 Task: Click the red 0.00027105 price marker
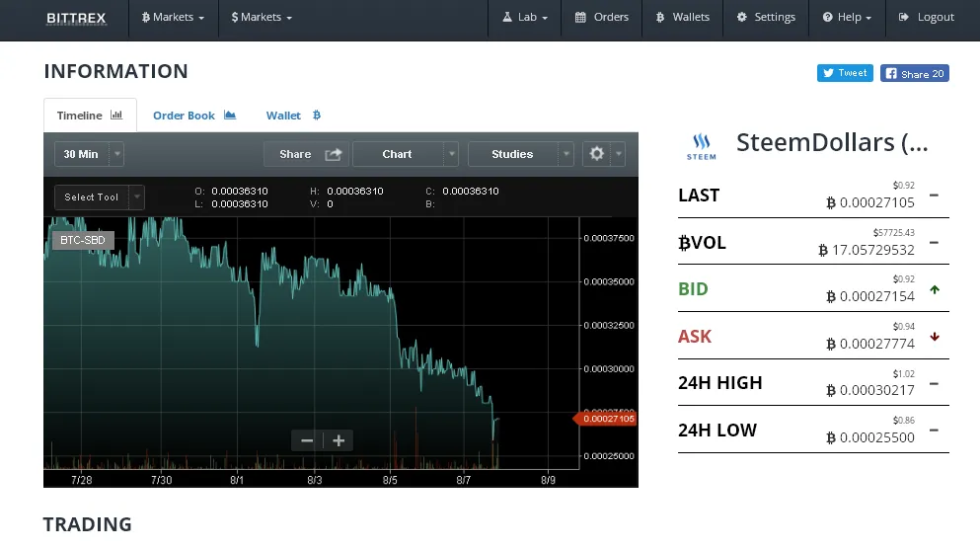tap(606, 419)
